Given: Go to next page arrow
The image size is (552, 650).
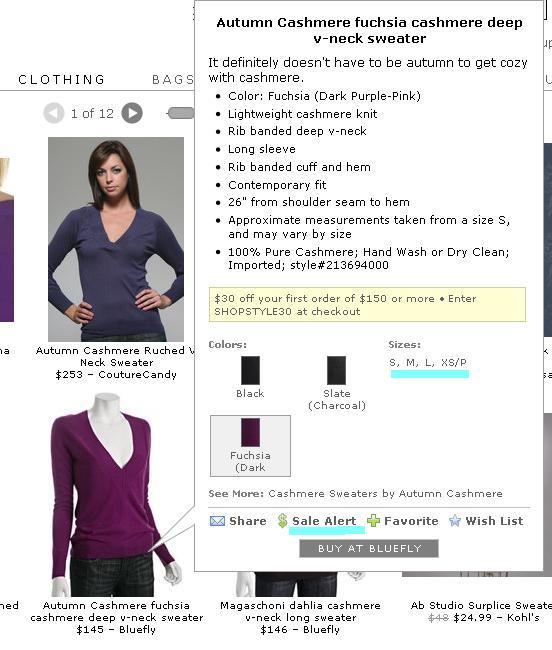Looking at the screenshot, I should click(x=132, y=113).
